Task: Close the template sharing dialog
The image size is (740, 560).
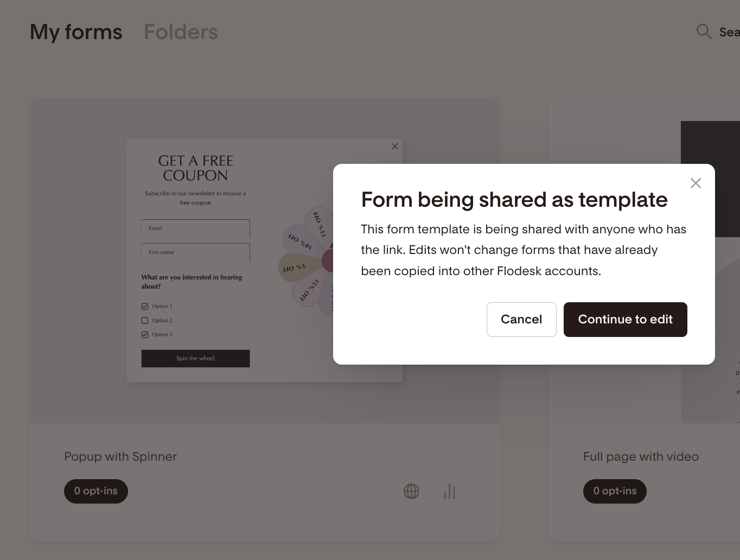Action: click(x=696, y=183)
